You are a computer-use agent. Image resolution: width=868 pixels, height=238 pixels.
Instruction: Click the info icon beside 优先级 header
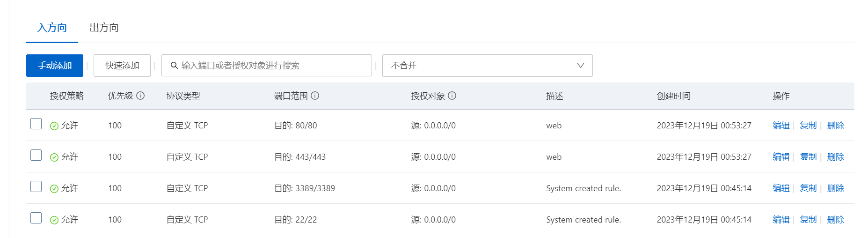click(x=140, y=96)
